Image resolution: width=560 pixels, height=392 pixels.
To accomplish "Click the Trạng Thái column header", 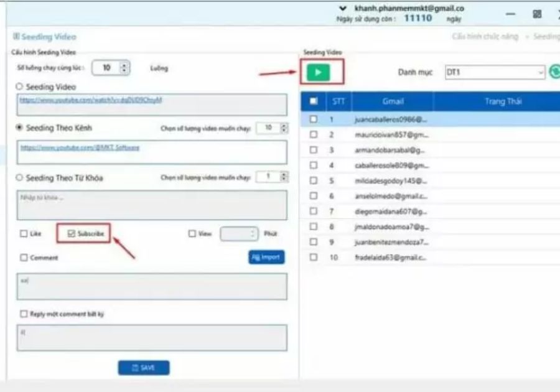I will [x=503, y=101].
